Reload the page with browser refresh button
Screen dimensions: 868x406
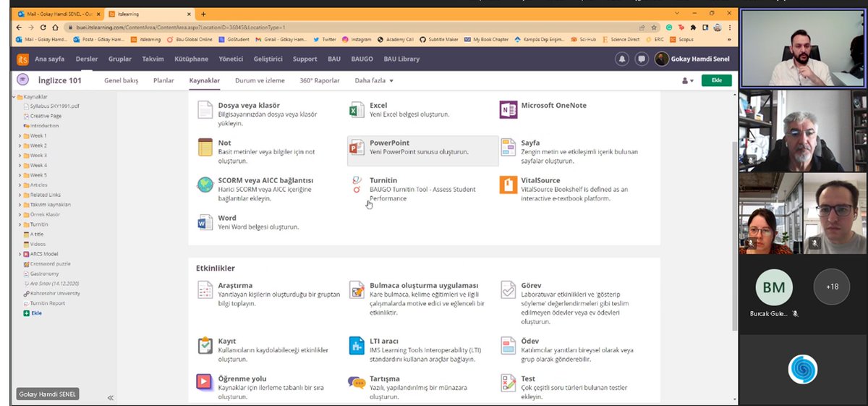tap(44, 27)
